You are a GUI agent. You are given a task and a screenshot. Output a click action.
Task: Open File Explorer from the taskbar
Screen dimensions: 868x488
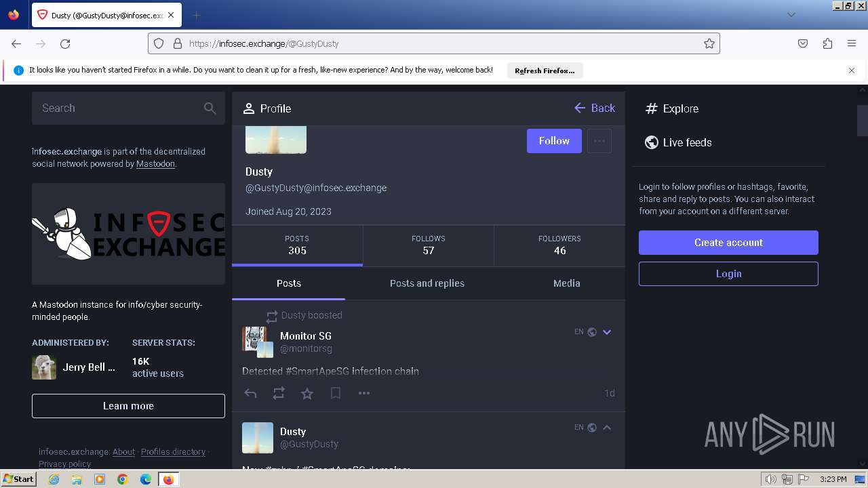tap(77, 479)
